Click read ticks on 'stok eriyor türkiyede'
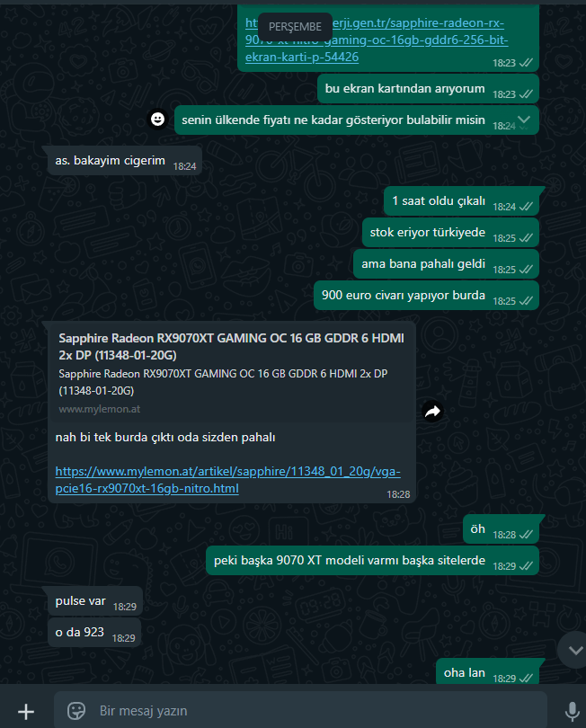This screenshot has width=586, height=728. tap(526, 237)
